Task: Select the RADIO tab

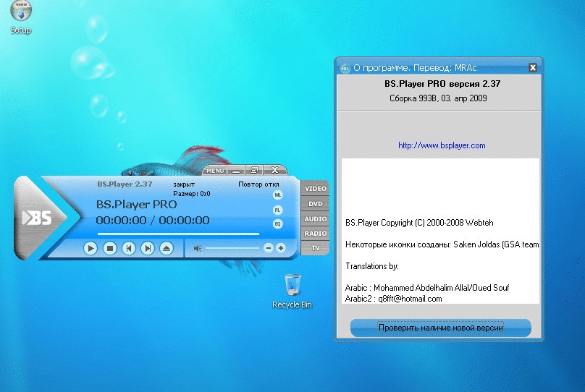Action: [x=315, y=234]
